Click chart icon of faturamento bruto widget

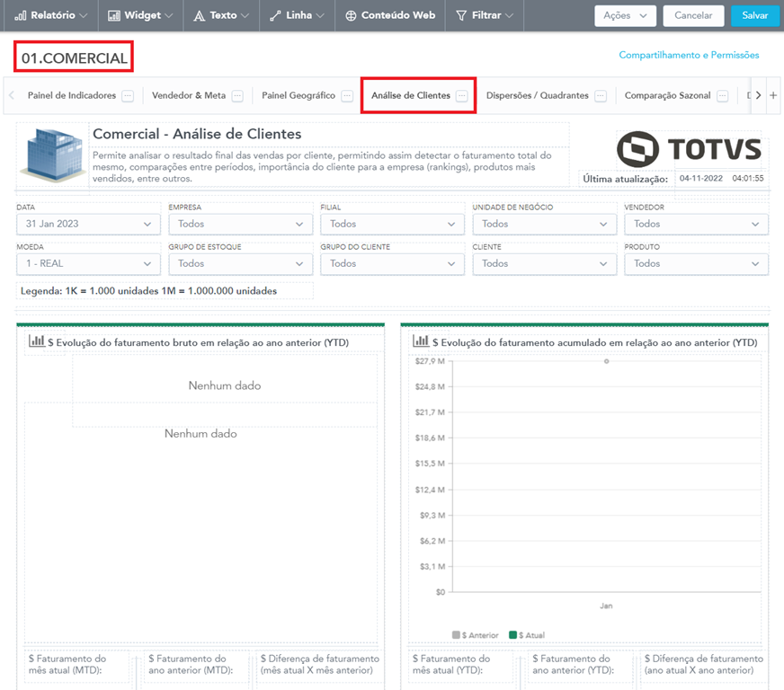[x=37, y=341]
